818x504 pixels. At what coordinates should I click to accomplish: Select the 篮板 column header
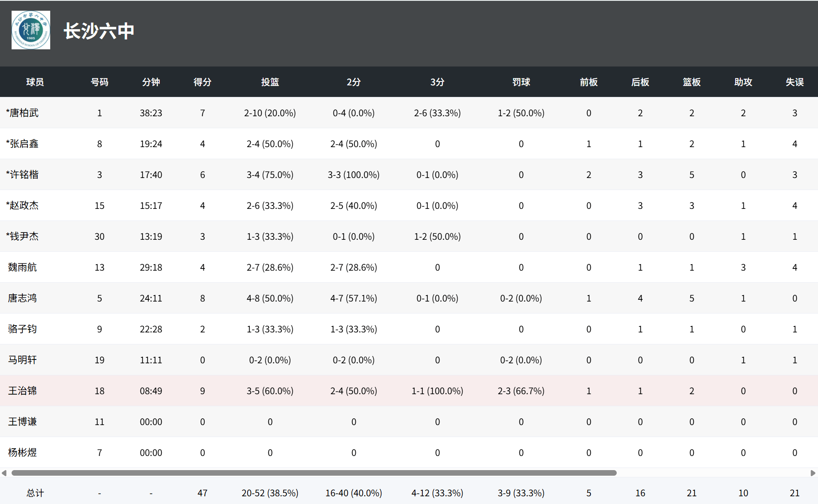tap(691, 82)
